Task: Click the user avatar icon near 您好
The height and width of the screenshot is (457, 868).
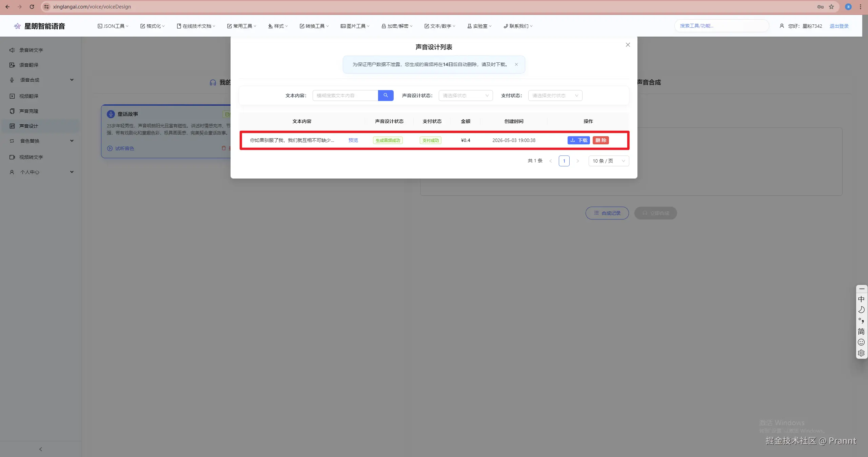Action: [x=782, y=26]
